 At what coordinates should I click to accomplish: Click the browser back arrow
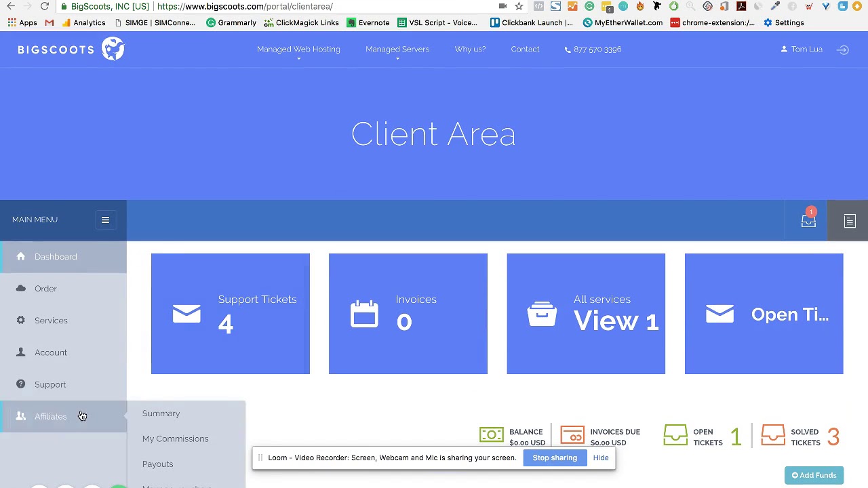click(x=11, y=6)
